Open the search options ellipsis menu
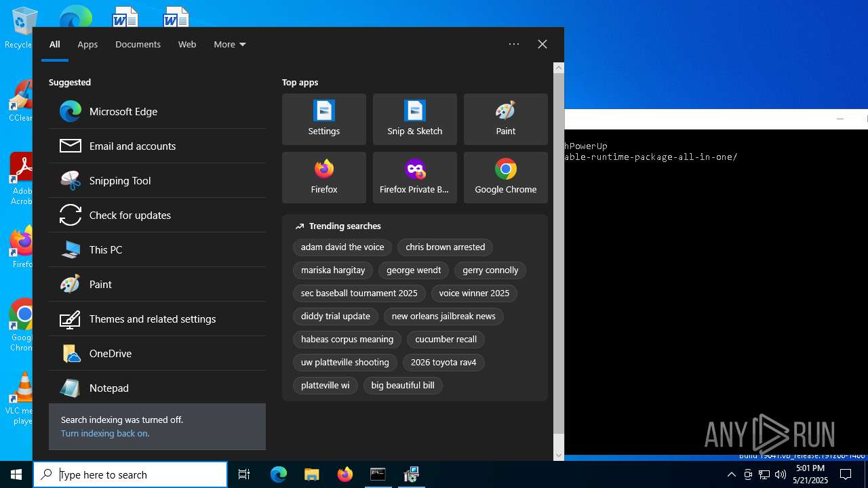868x488 pixels. pos(514,44)
